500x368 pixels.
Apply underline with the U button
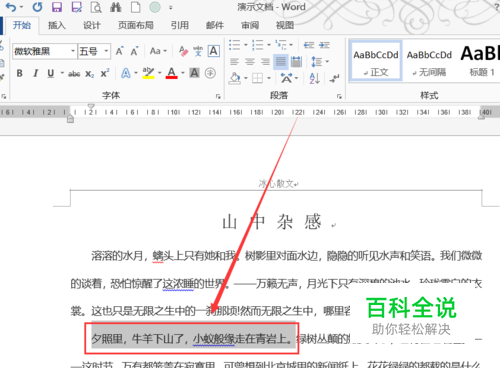point(51,73)
